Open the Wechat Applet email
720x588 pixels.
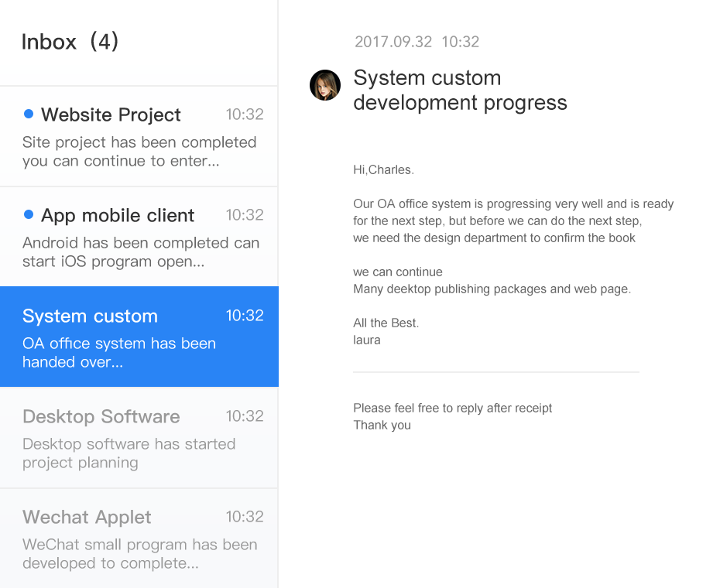coord(87,518)
